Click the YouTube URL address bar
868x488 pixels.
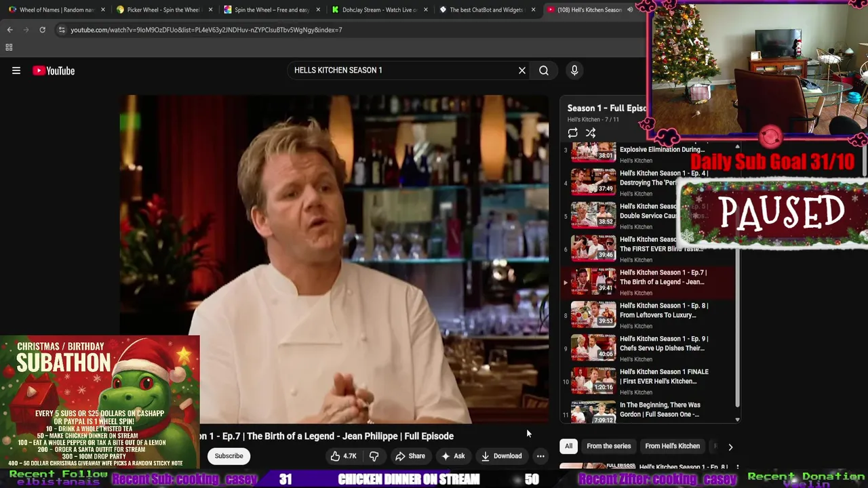coord(206,30)
